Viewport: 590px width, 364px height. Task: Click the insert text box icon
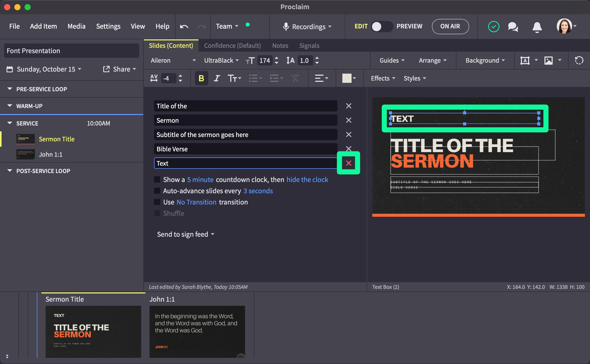coord(525,61)
